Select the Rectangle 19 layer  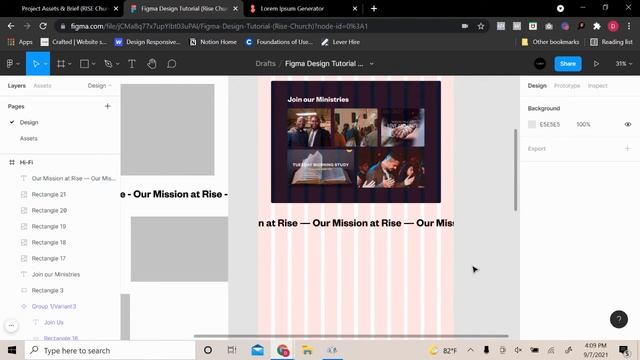pyautogui.click(x=49, y=227)
